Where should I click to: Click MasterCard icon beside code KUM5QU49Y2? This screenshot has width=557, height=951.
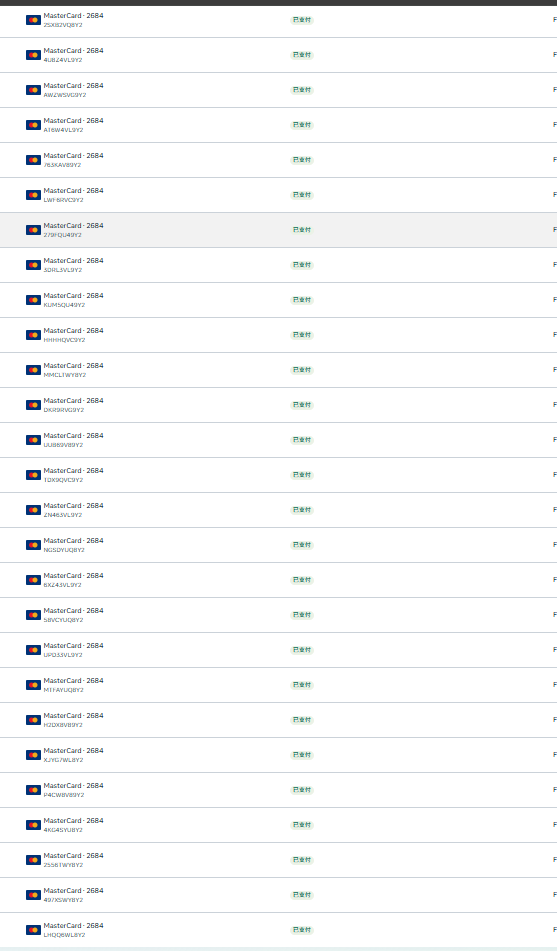(x=33, y=300)
